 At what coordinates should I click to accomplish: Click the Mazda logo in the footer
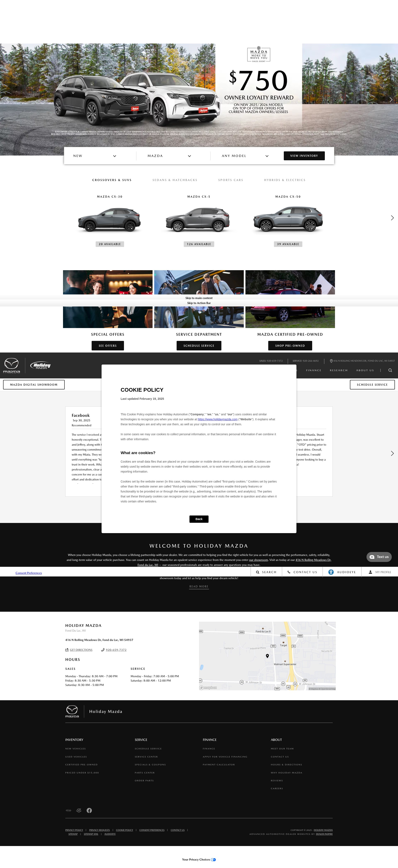(72, 711)
